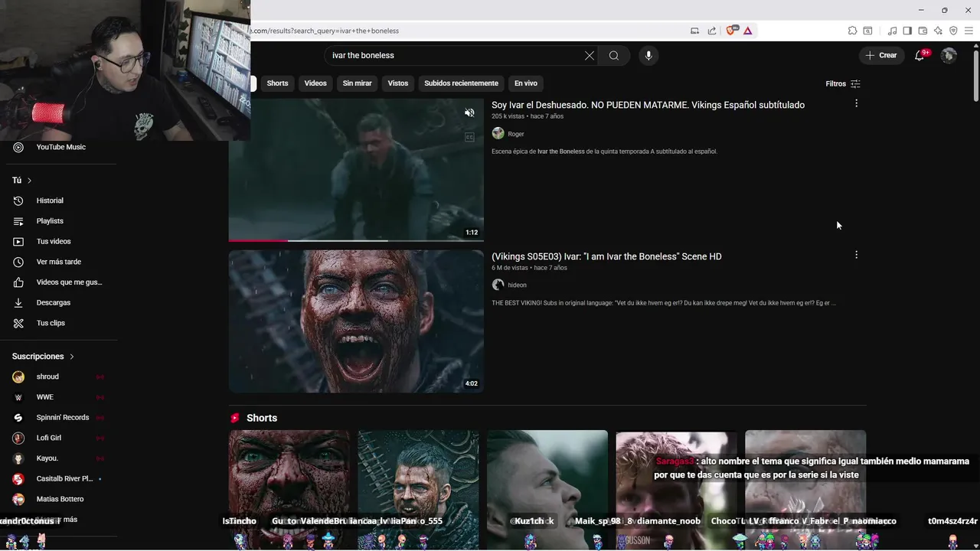980x551 pixels.
Task: Open options menu for Vikings S05E03 video
Action: coord(856,255)
